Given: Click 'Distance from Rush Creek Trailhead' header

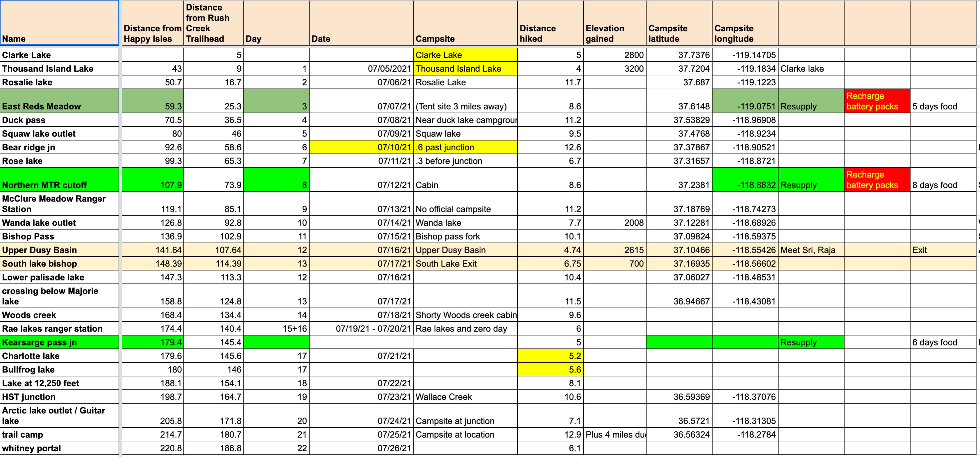Looking at the screenshot, I should pyautogui.click(x=213, y=23).
